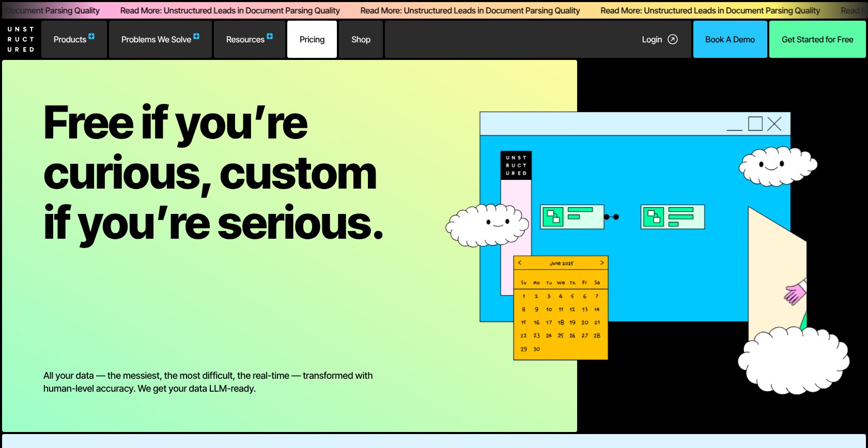This screenshot has width=868, height=448.
Task: Click the arrow icon beside Login
Action: tap(673, 39)
